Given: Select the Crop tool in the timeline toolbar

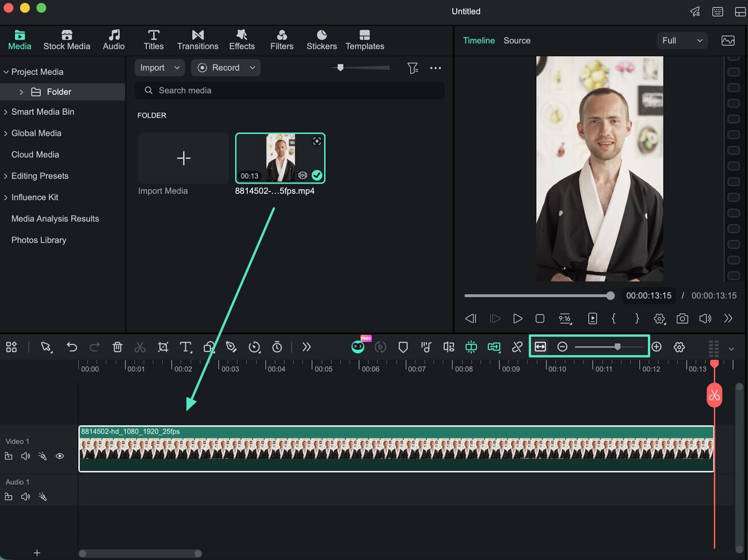Looking at the screenshot, I should click(x=163, y=347).
